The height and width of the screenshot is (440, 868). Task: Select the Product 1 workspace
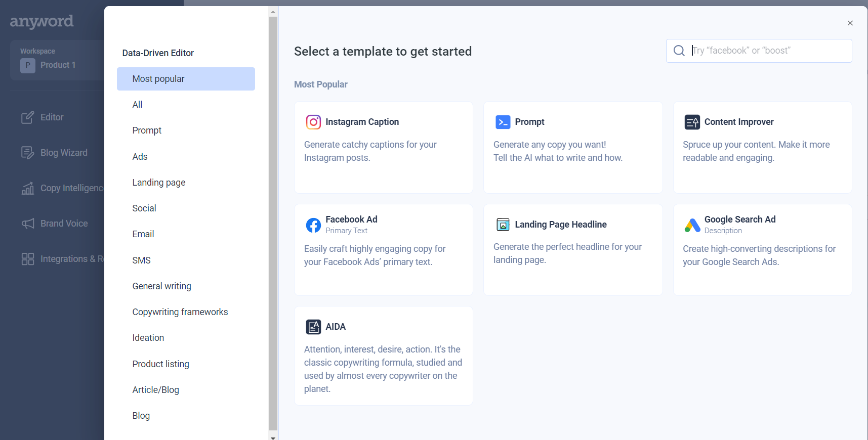57,65
